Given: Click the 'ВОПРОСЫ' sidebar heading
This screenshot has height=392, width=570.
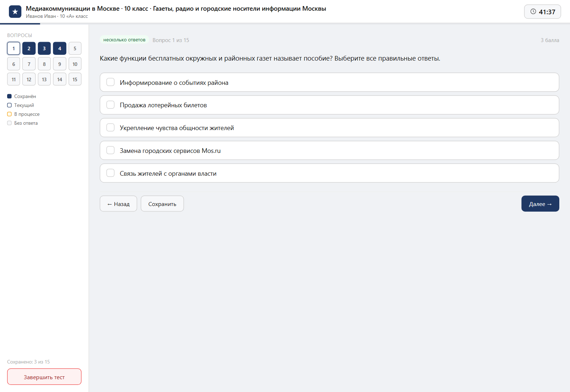Looking at the screenshot, I should coord(20,35).
